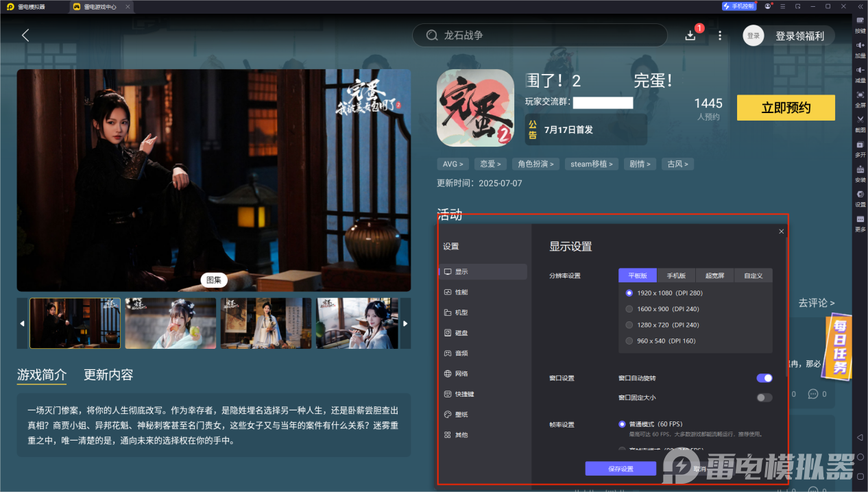The width and height of the screenshot is (868, 492).
Task: Open 壁纸 settings category
Action: click(x=483, y=415)
